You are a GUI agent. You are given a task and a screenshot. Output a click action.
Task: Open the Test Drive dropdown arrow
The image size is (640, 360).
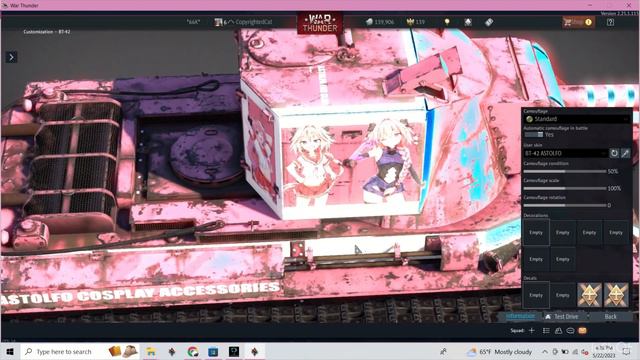[588, 317]
